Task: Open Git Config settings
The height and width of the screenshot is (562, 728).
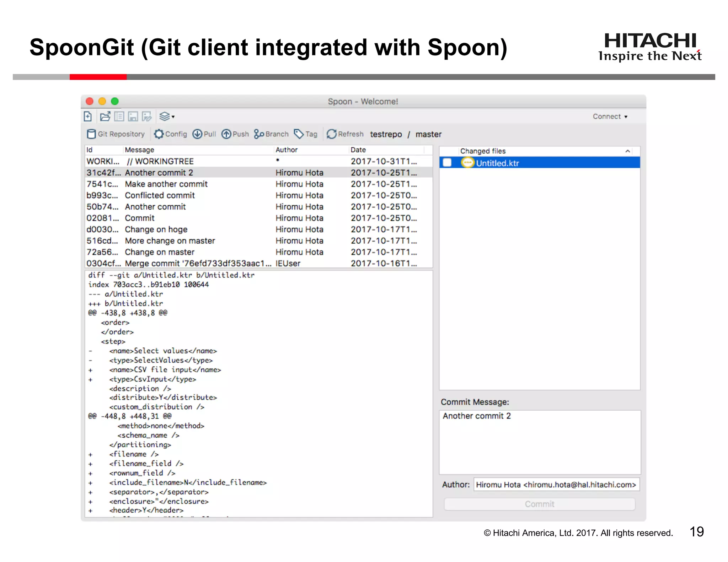Action: pos(171,134)
